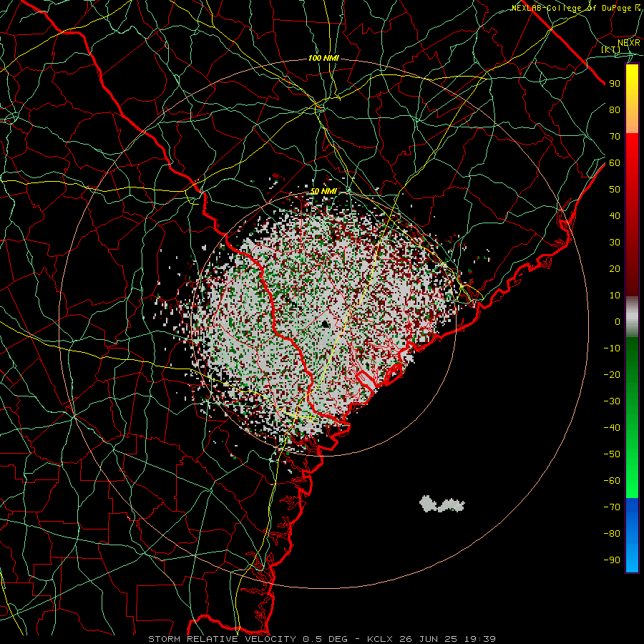Click the positive 90 scale value
This screenshot has width=644, height=644.
pos(615,84)
